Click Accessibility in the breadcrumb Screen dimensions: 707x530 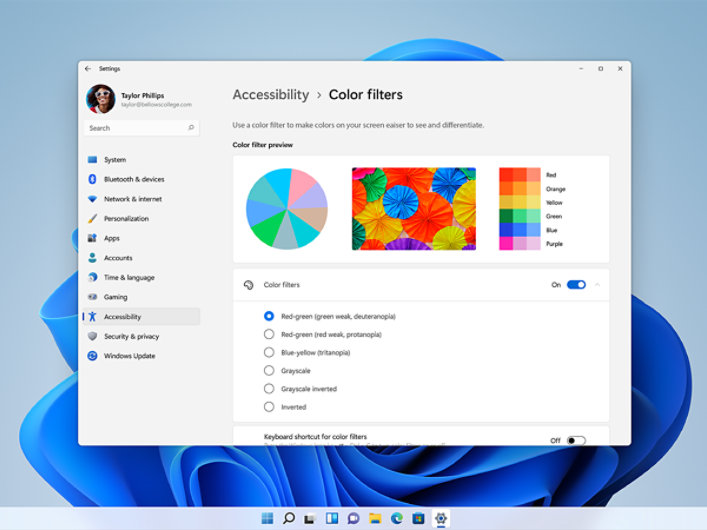tap(270, 95)
